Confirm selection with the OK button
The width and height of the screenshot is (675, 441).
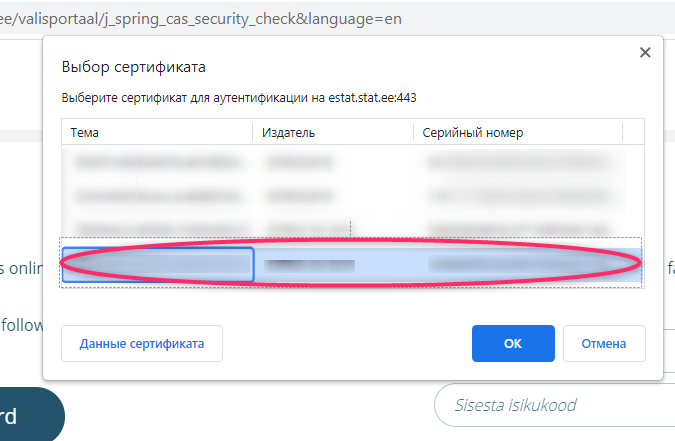[513, 343]
